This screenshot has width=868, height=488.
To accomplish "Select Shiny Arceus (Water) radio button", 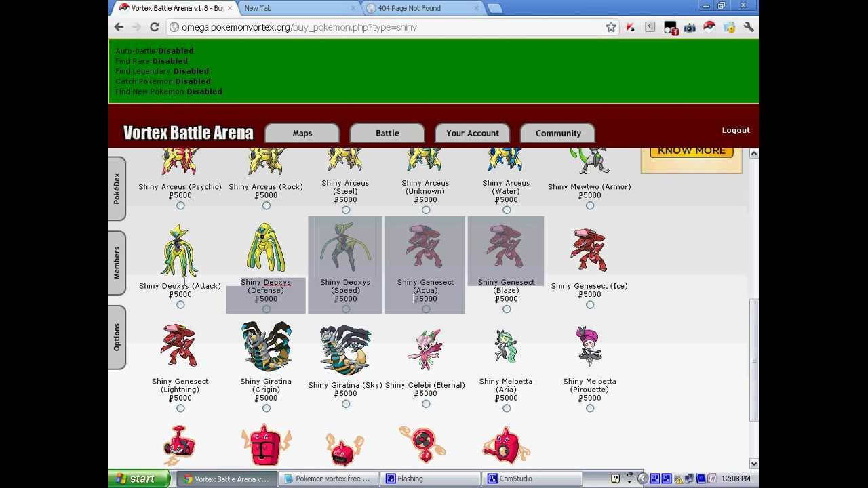I will tap(507, 210).
